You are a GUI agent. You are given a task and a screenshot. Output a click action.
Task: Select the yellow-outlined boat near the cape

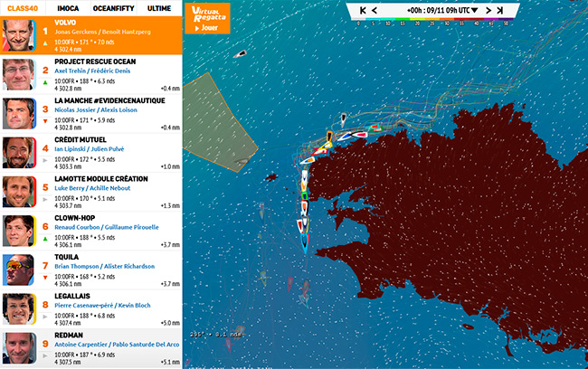pyautogui.click(x=327, y=145)
